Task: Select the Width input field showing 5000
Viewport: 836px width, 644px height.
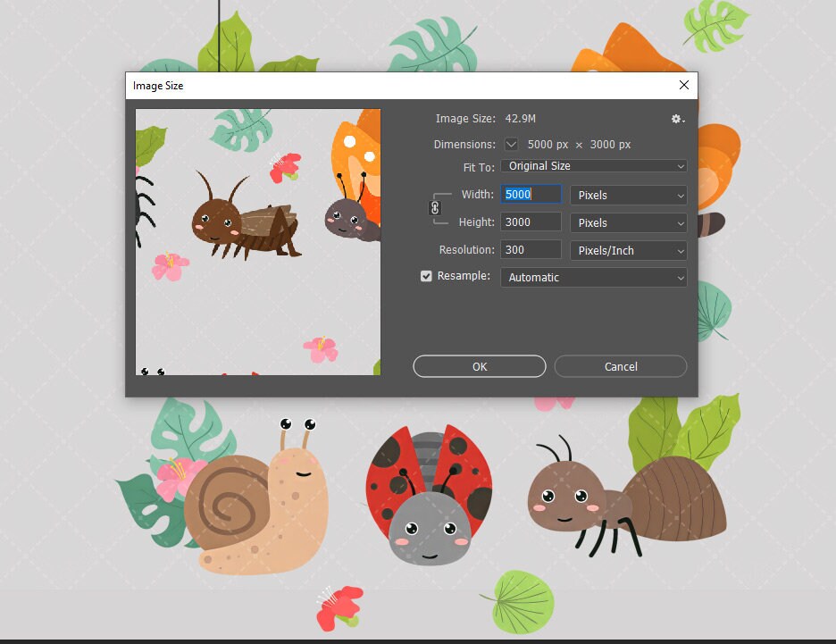Action: 530,194
